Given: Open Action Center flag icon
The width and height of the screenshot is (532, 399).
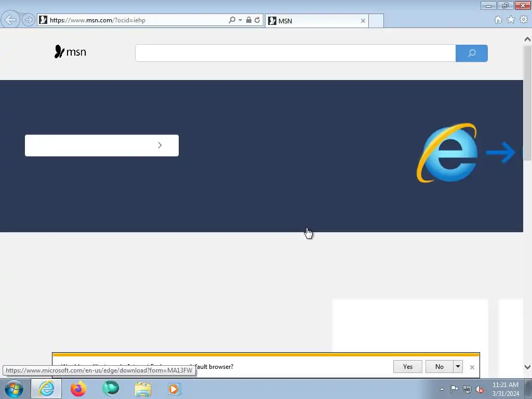Looking at the screenshot, I should (454, 389).
